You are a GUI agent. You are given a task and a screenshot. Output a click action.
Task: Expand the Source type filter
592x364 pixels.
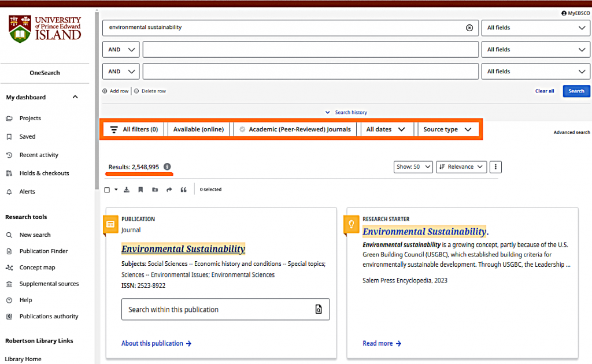(x=448, y=129)
